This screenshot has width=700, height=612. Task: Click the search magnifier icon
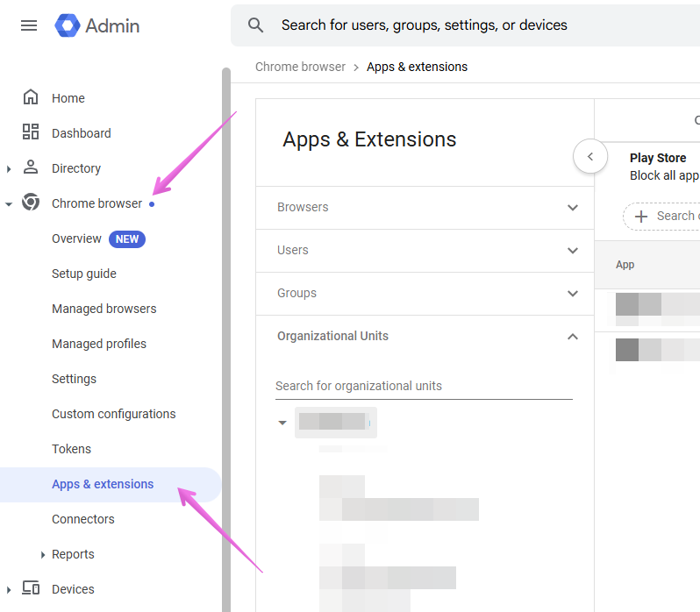point(256,25)
